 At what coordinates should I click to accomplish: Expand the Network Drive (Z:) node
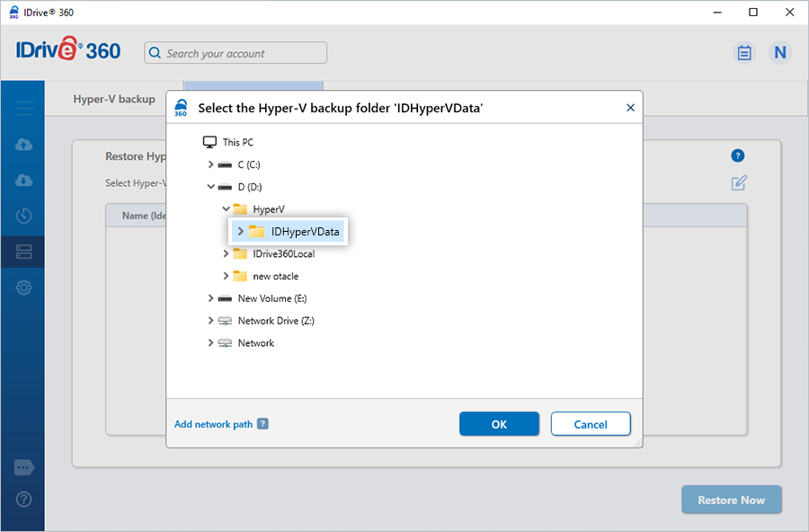[x=210, y=321]
